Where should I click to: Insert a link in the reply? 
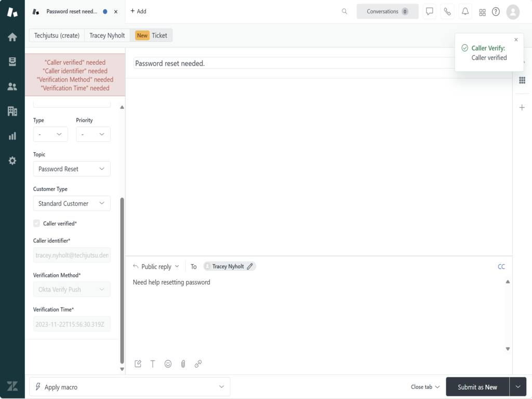click(x=198, y=364)
